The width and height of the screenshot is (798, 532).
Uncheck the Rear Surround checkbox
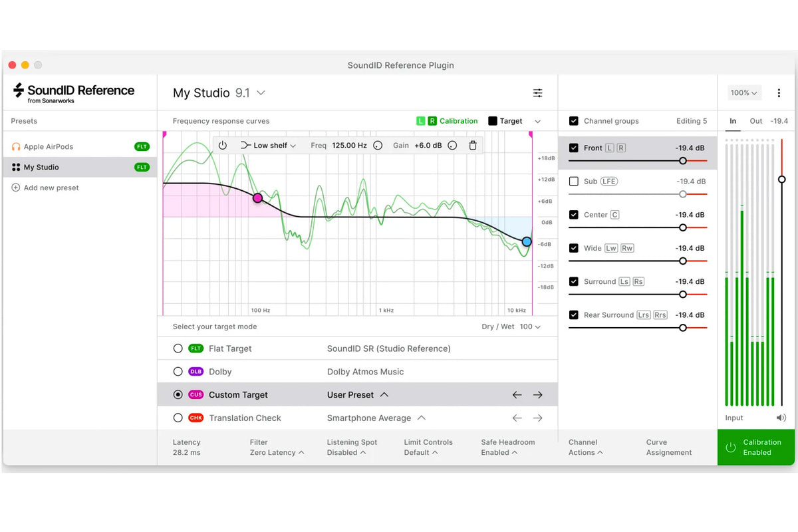[x=573, y=315]
